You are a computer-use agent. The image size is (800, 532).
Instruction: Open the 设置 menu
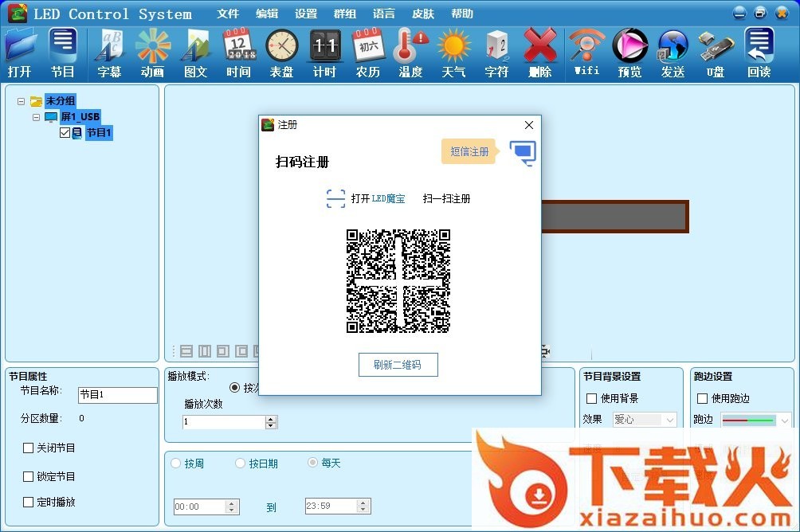pyautogui.click(x=306, y=14)
